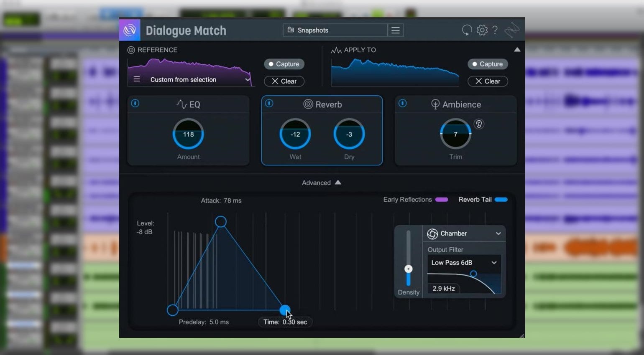The image size is (644, 355).
Task: Click the iZotope wave logo icon
Action: [512, 30]
